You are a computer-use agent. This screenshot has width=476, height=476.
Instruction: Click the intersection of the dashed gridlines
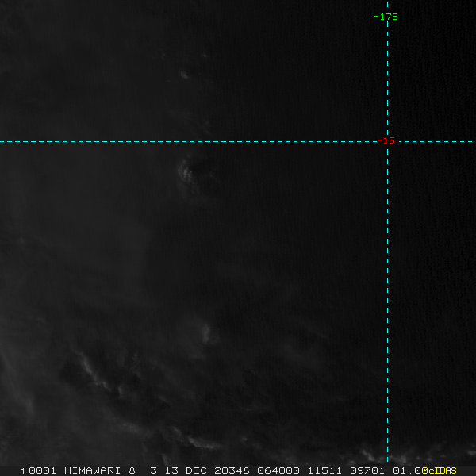point(387,141)
